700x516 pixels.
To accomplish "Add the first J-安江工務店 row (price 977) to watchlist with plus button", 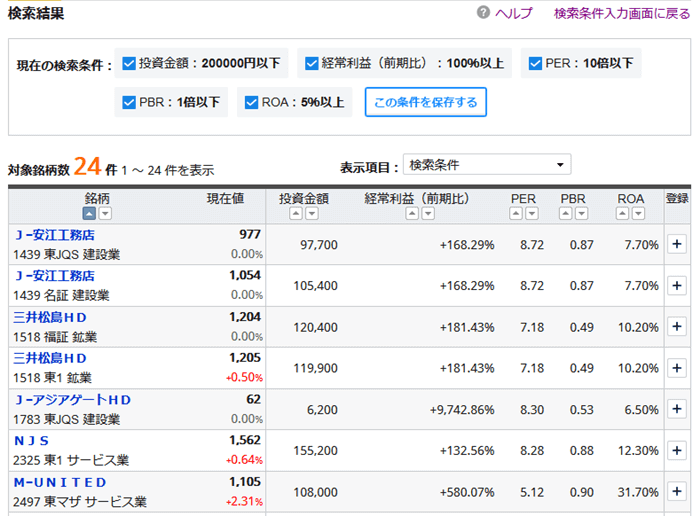I will click(x=676, y=244).
